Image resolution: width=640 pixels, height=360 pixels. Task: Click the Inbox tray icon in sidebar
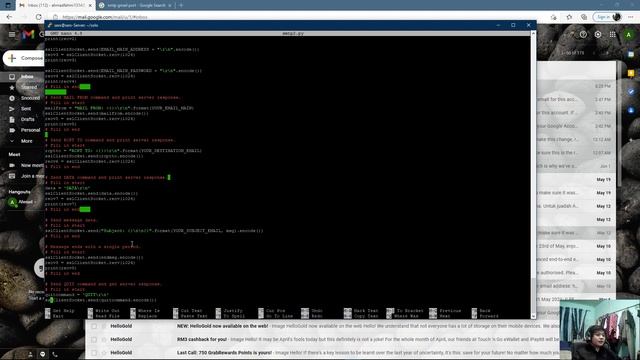[x=12, y=77]
